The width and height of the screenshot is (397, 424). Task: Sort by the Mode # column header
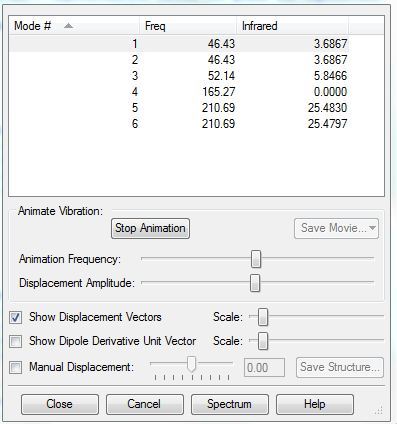[x=74, y=26]
